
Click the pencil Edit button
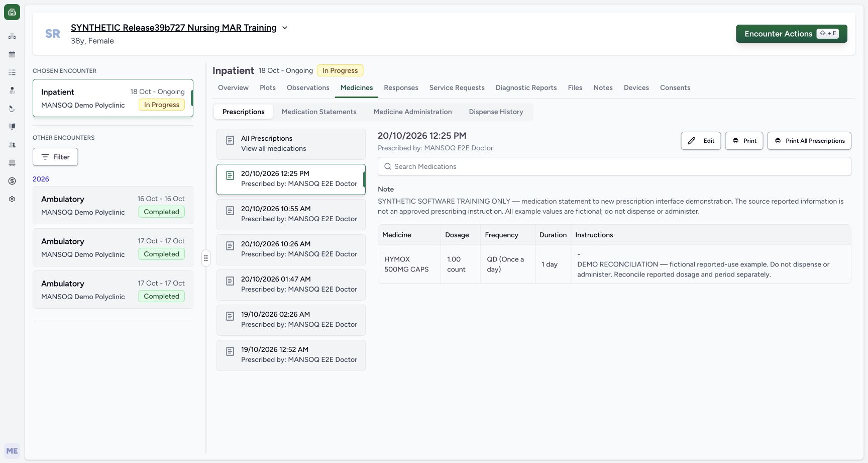click(x=701, y=141)
